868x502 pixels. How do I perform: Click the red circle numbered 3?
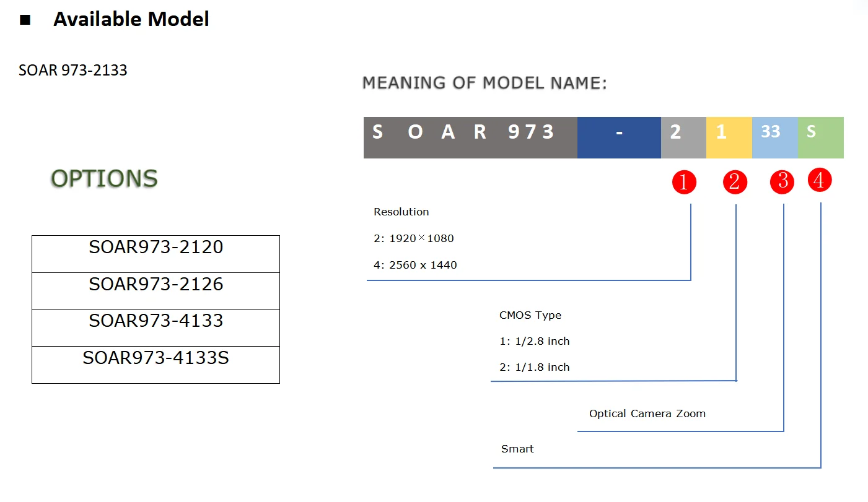[x=783, y=181]
